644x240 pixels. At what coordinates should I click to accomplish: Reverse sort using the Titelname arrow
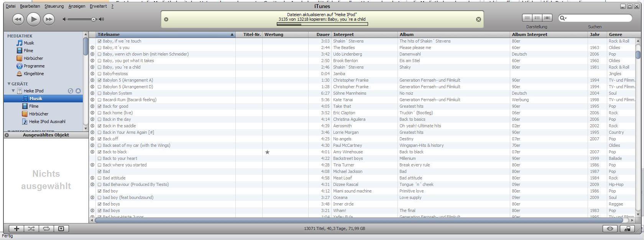click(232, 35)
